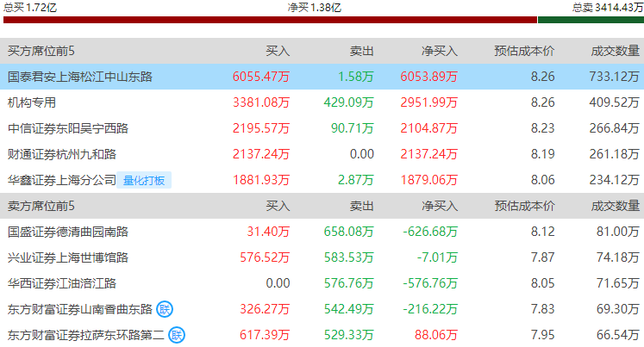The image size is (644, 347).
Task: Click net value -216.22万
Action: pyautogui.click(x=430, y=309)
